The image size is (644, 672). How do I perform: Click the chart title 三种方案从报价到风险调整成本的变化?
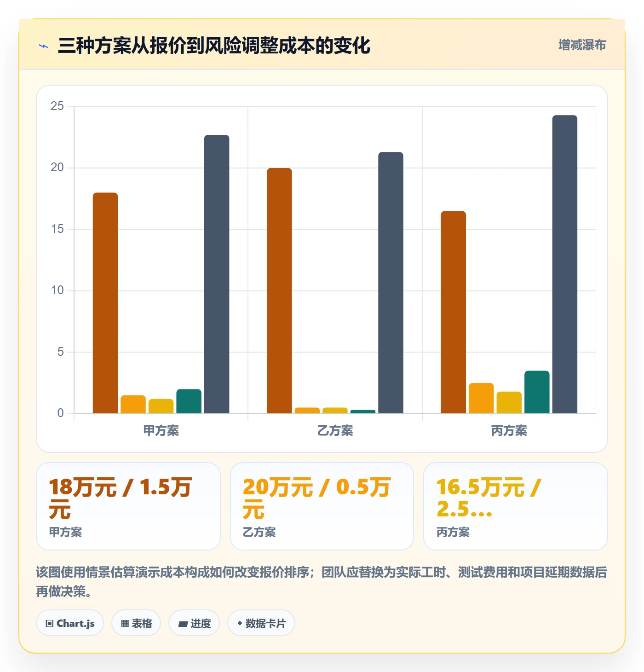(214, 46)
